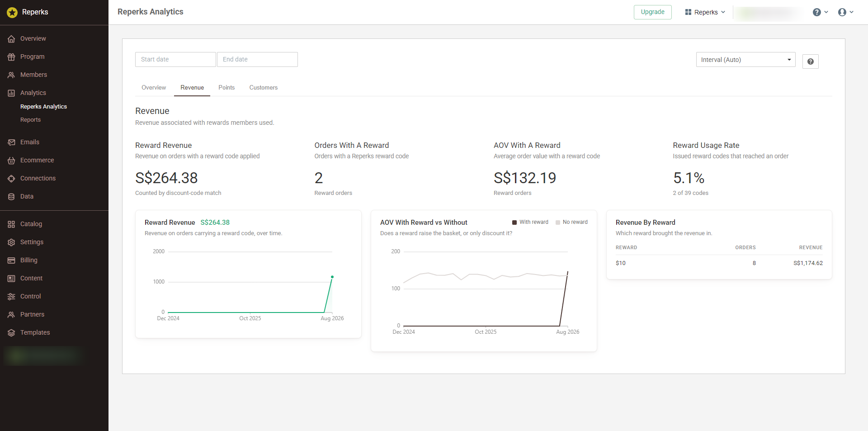868x431 pixels.
Task: Open Reperks Analytics in the sidebar submenu
Action: click(43, 107)
